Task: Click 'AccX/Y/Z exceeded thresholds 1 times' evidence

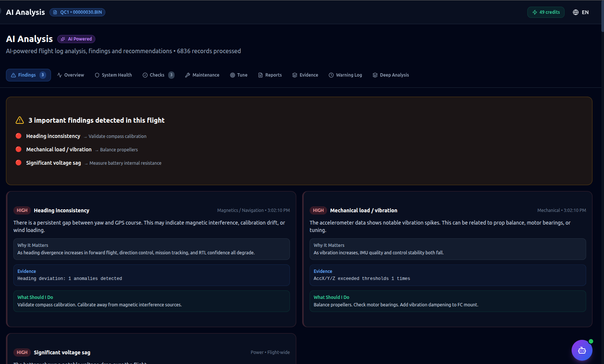Action: pyautogui.click(x=362, y=278)
